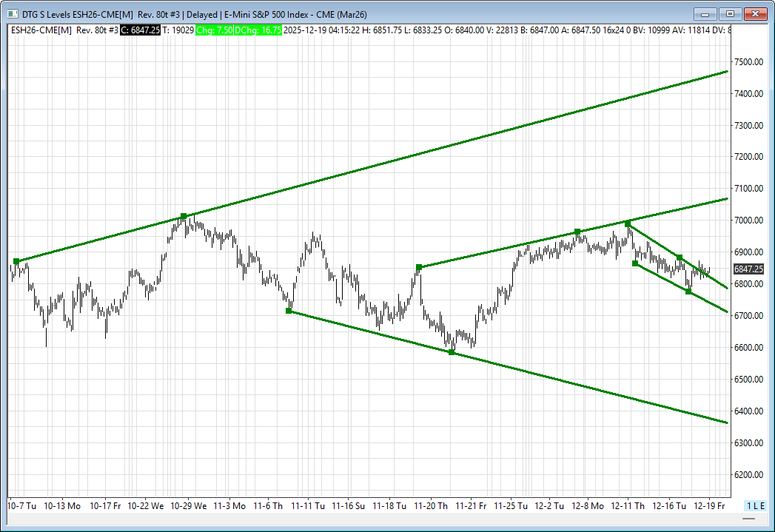Screen dimensions: 775x532
Task: Select trendline anchor at recent low near 6775
Action: point(688,292)
